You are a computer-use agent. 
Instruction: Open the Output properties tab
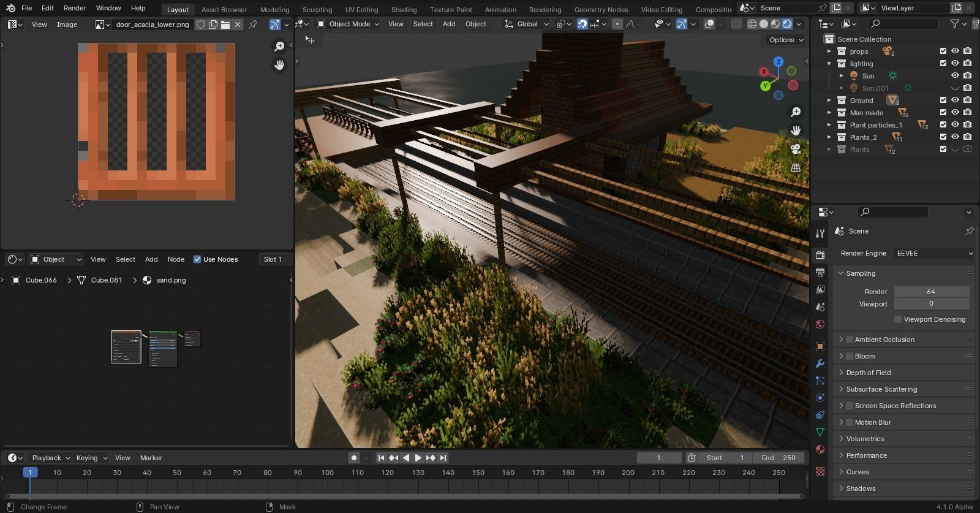coord(820,272)
